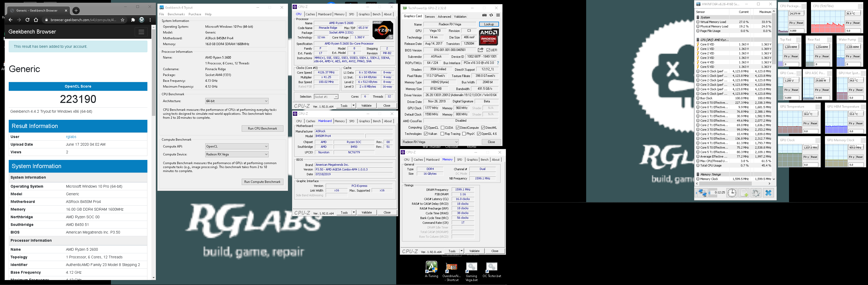Click the HWiNFO log file add icon

(x=744, y=193)
